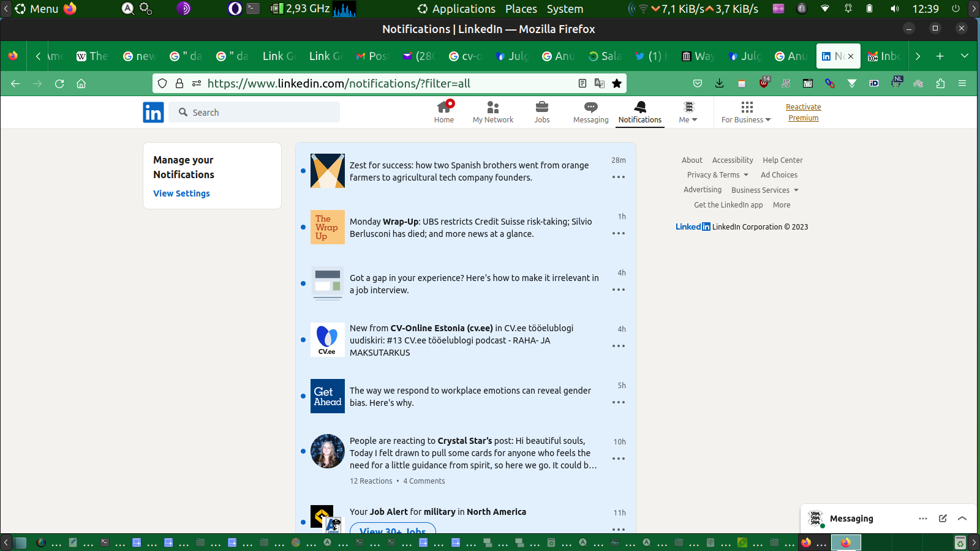Open options for the Zest for success notification
The height and width of the screenshot is (551, 980).
pyautogui.click(x=619, y=177)
